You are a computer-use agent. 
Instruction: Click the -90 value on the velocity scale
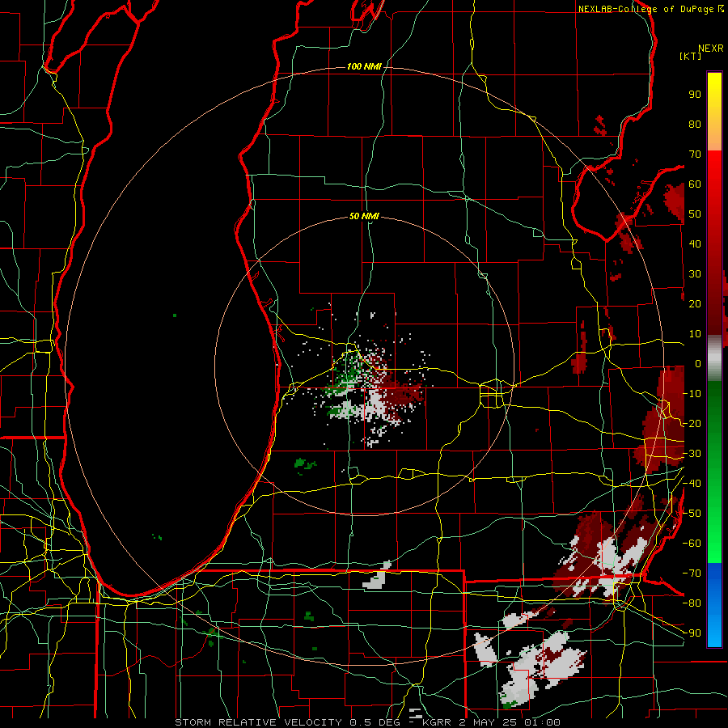pyautogui.click(x=692, y=633)
